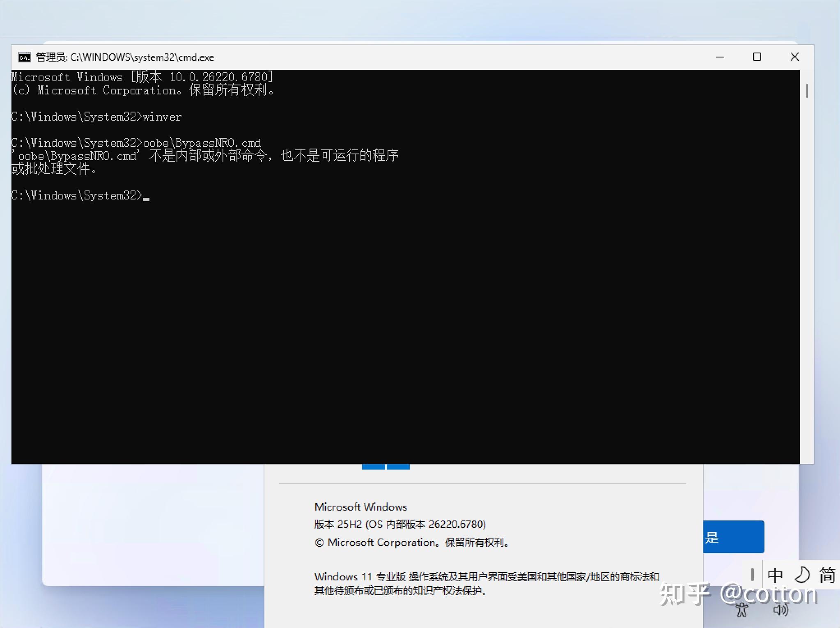840x628 pixels.
Task: Click the maximize icon on the cmd title bar
Action: [757, 57]
